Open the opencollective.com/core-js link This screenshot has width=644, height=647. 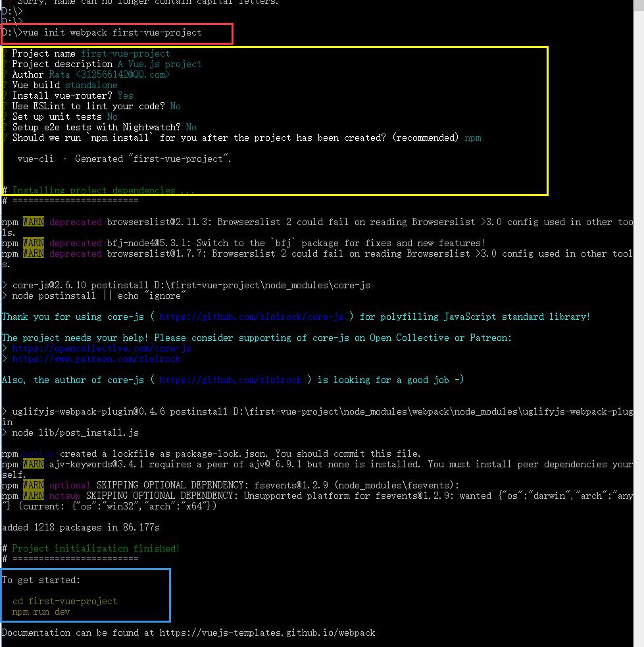[101, 348]
